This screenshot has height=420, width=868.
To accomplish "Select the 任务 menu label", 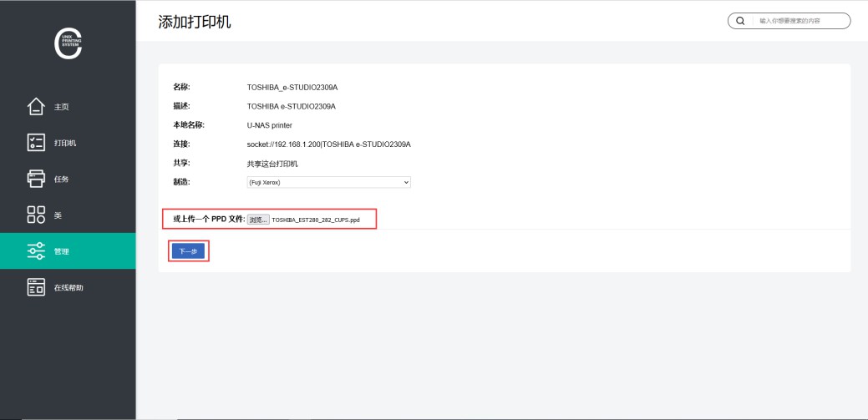I will (x=61, y=179).
